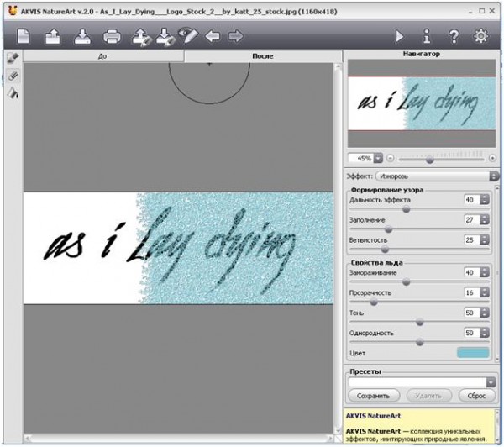Click the Тень stepper arrows
Viewport: 504px width, 447px height.
pyautogui.click(x=485, y=313)
